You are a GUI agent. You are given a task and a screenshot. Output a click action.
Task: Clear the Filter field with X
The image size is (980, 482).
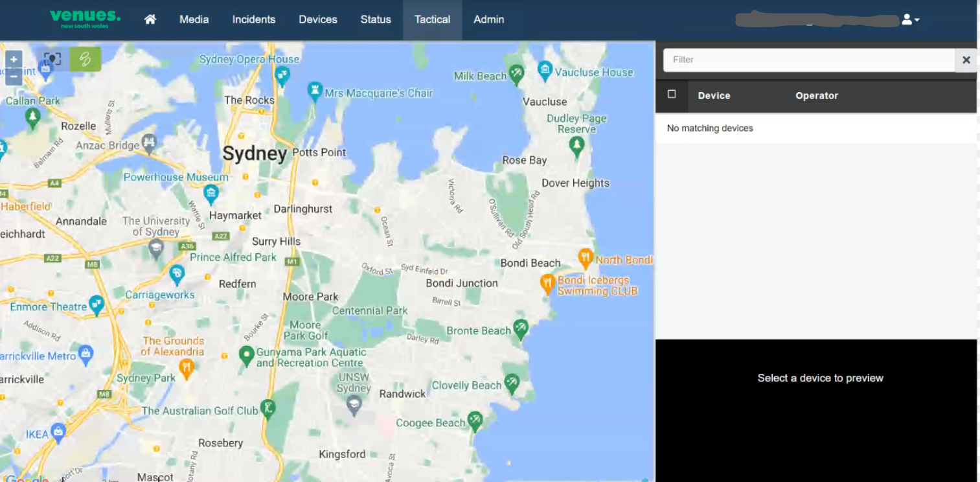(966, 60)
